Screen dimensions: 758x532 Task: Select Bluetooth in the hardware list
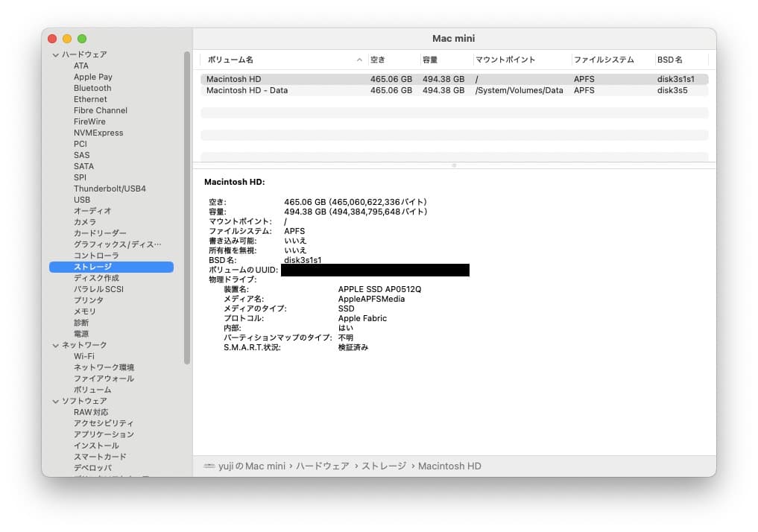click(x=92, y=88)
